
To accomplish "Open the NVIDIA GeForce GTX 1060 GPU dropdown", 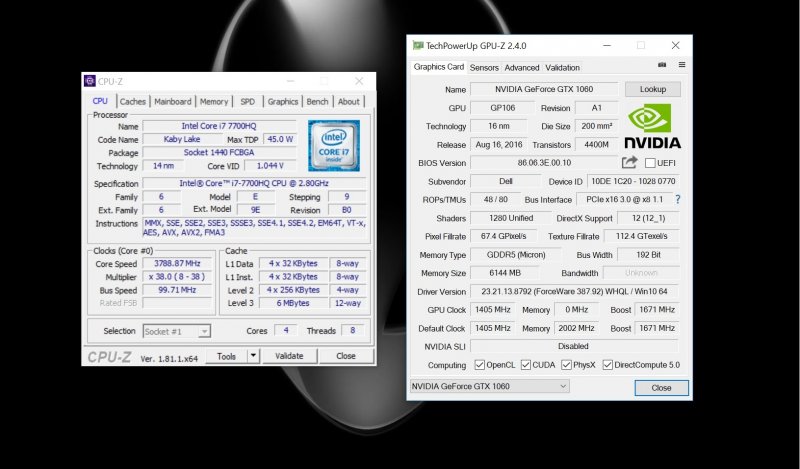I will (x=489, y=386).
